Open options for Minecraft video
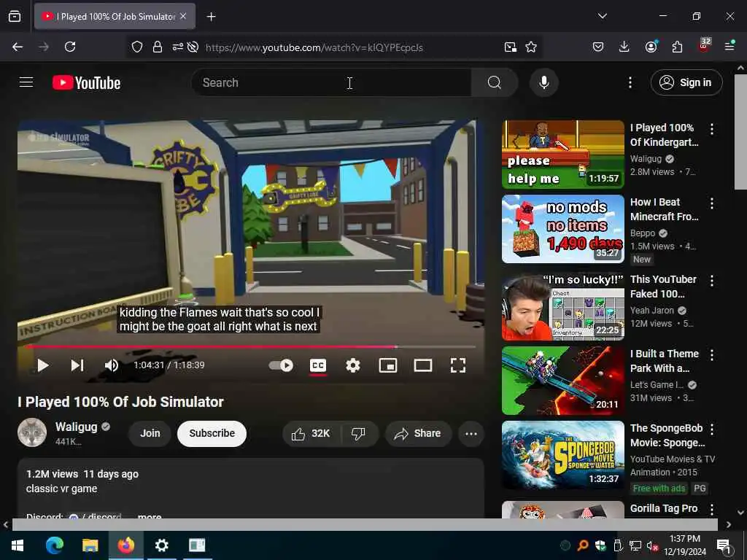The width and height of the screenshot is (747, 560). (x=712, y=203)
